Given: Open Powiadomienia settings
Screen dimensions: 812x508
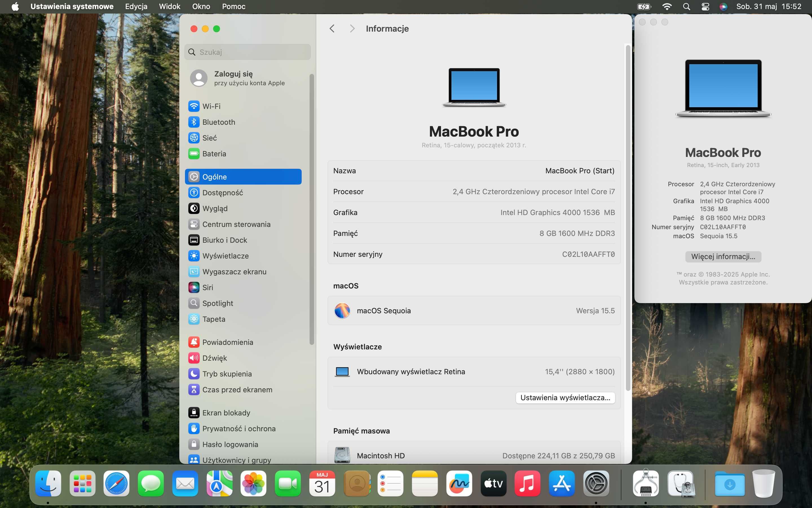Looking at the screenshot, I should pos(243,342).
